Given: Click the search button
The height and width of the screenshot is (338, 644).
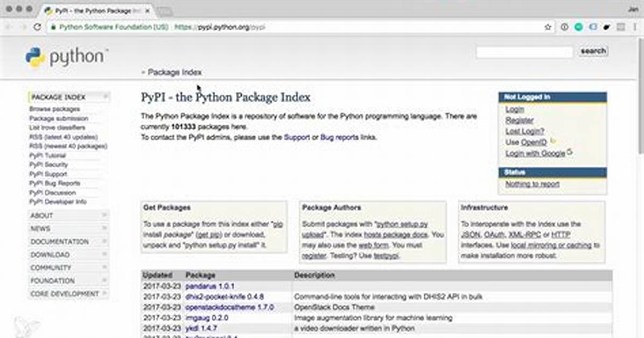Looking at the screenshot, I should (593, 51).
